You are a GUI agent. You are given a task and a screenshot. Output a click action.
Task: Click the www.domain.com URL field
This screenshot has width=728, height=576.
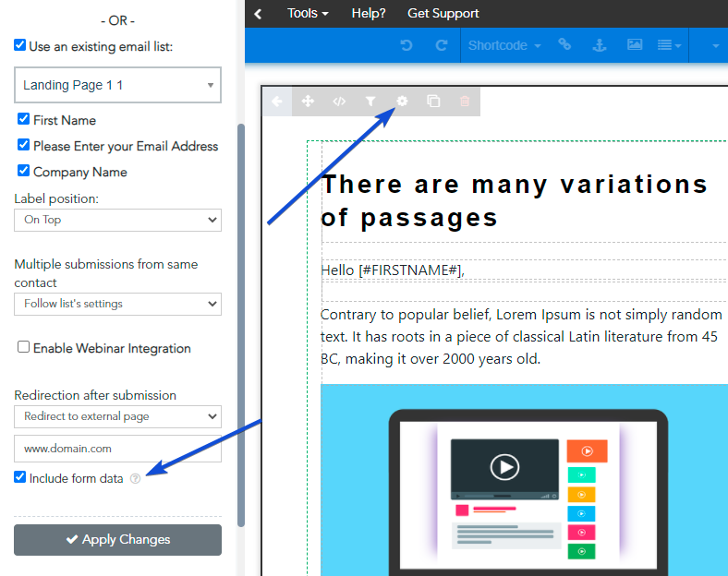pos(118,449)
